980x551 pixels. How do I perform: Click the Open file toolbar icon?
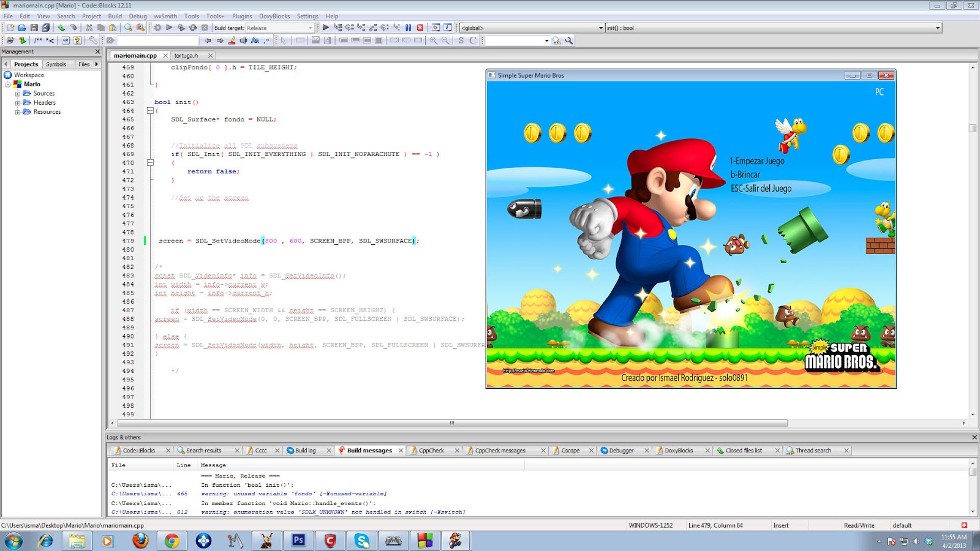(x=22, y=28)
